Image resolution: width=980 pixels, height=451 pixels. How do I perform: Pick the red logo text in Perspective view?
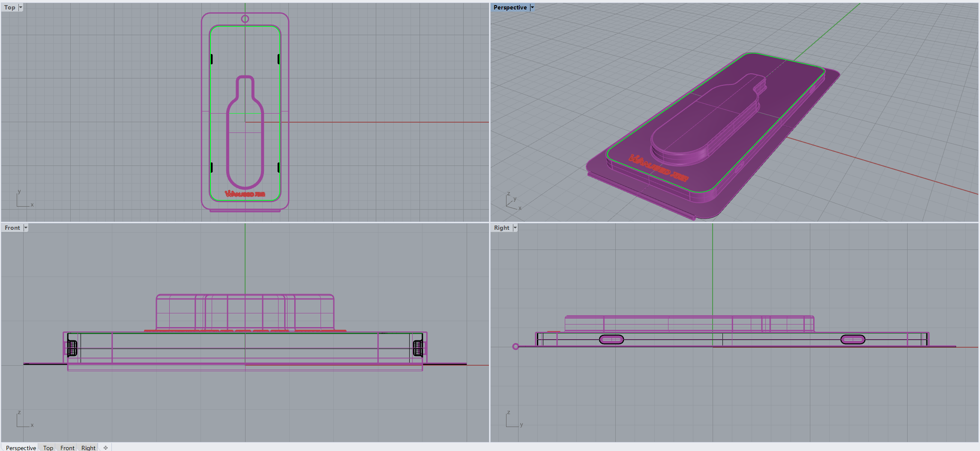coord(658,168)
